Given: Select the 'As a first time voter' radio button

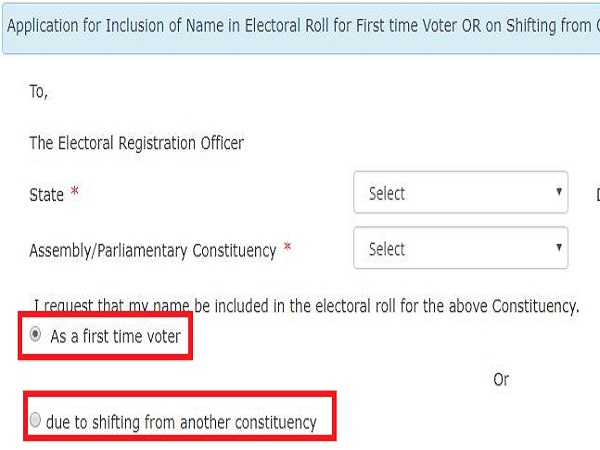Looking at the screenshot, I should point(36,336).
